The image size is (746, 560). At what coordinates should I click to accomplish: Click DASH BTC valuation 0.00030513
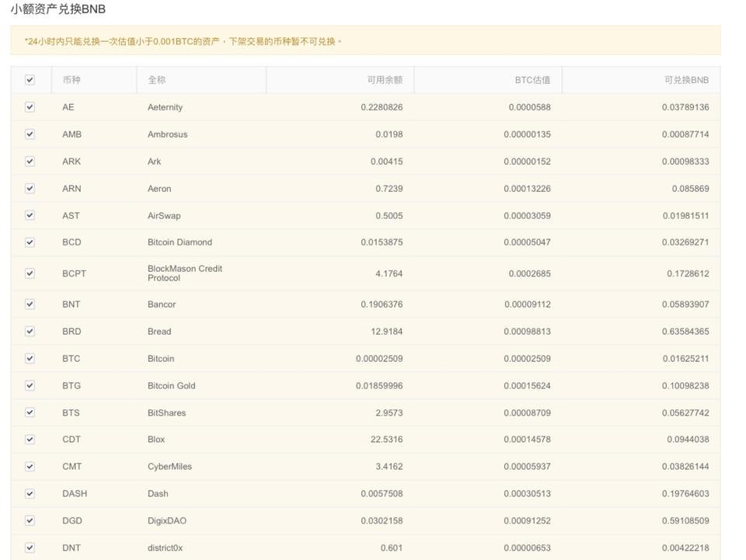(527, 493)
